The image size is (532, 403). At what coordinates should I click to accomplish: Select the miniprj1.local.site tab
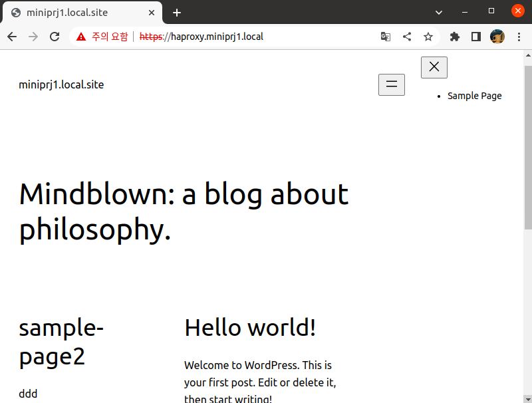click(x=82, y=13)
